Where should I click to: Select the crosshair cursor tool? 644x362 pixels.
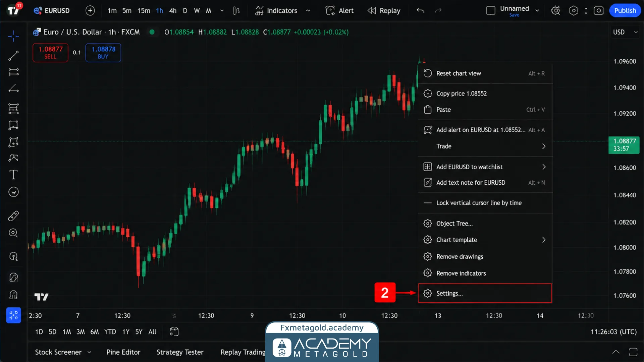(x=13, y=36)
